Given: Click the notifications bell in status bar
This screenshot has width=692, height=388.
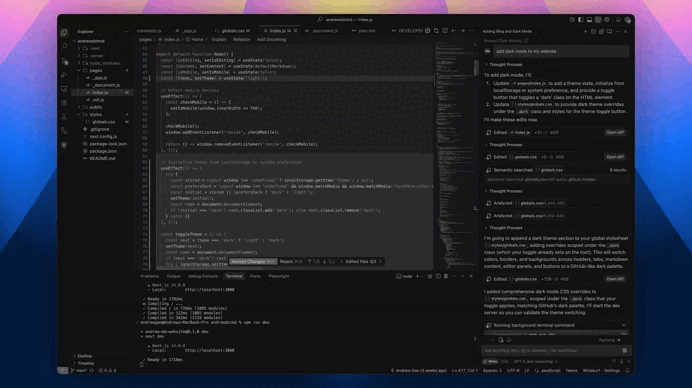Looking at the screenshot, I should 627,371.
